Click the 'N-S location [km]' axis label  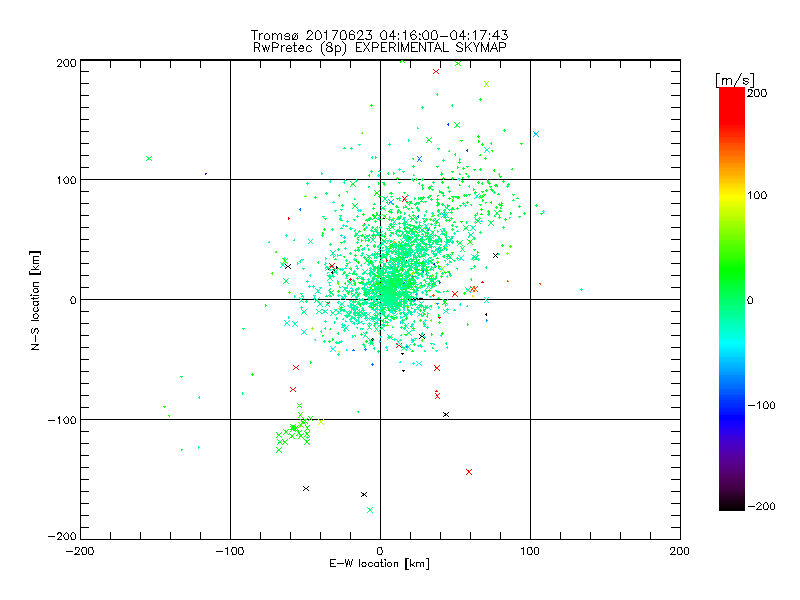pos(35,300)
